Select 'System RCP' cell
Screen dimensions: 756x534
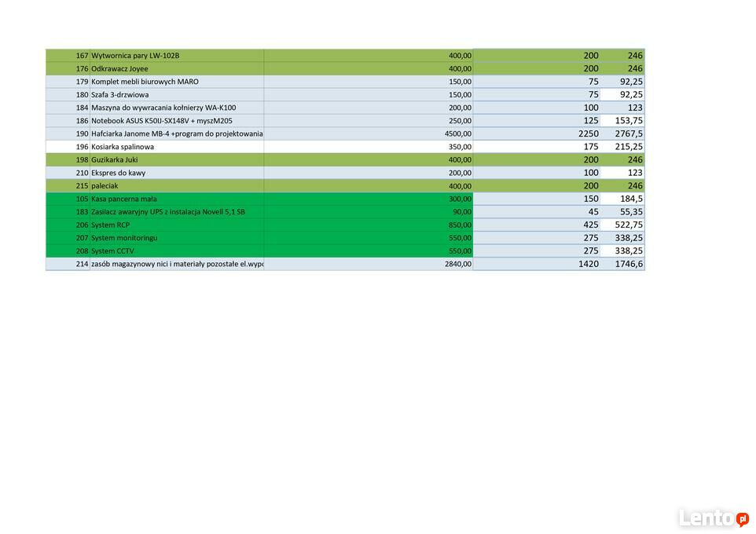tap(177, 225)
